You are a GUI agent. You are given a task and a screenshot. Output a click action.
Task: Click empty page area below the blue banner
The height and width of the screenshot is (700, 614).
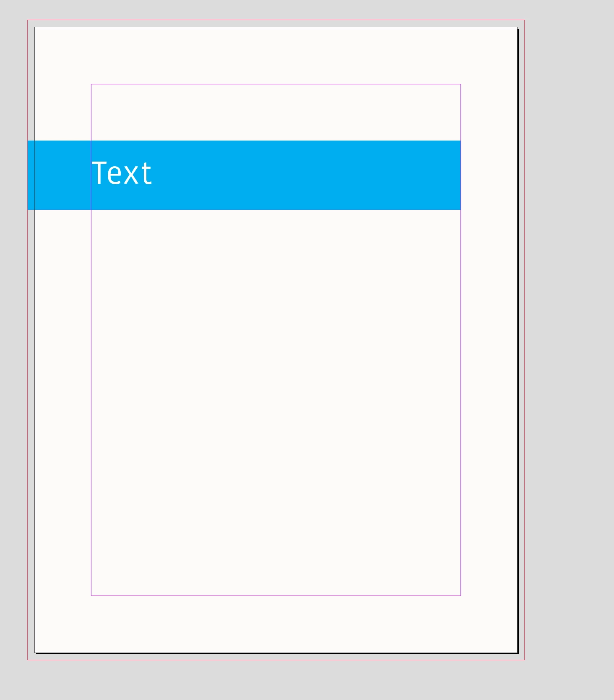click(276, 402)
